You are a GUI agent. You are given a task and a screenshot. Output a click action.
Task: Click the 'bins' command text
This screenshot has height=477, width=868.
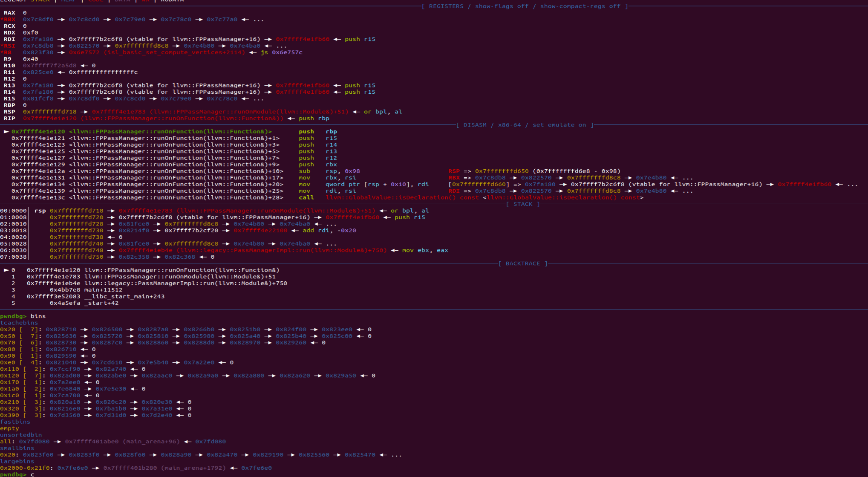[x=38, y=316]
